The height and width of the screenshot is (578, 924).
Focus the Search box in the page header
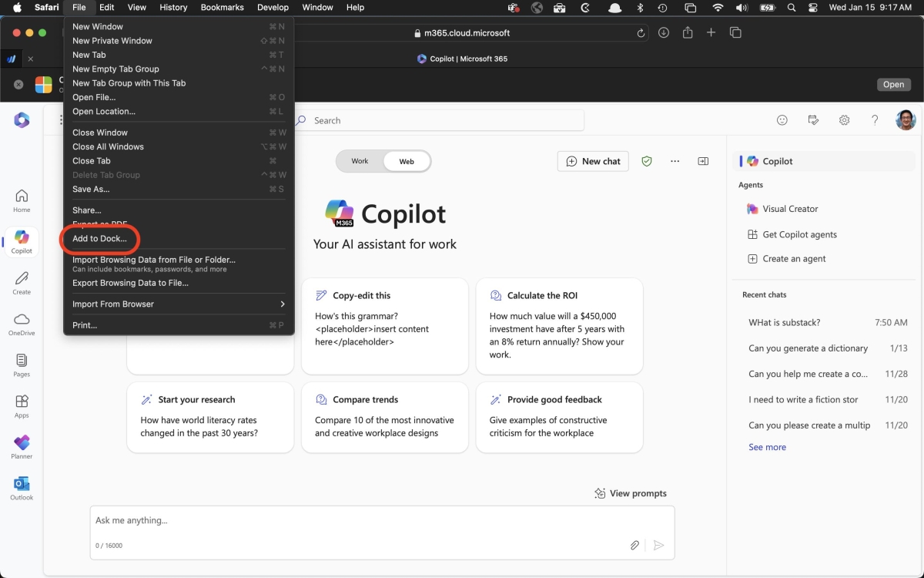(437, 120)
